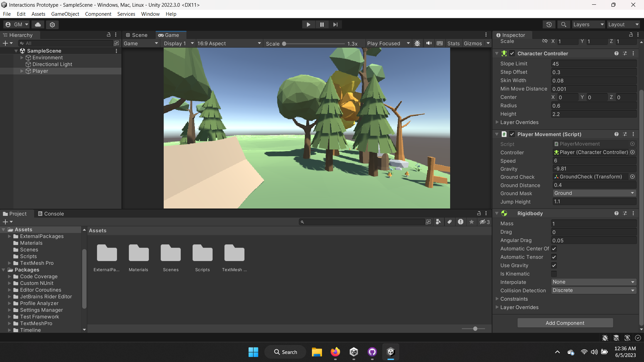Open the Ground Mask dropdown
The image size is (644, 362).
594,193
